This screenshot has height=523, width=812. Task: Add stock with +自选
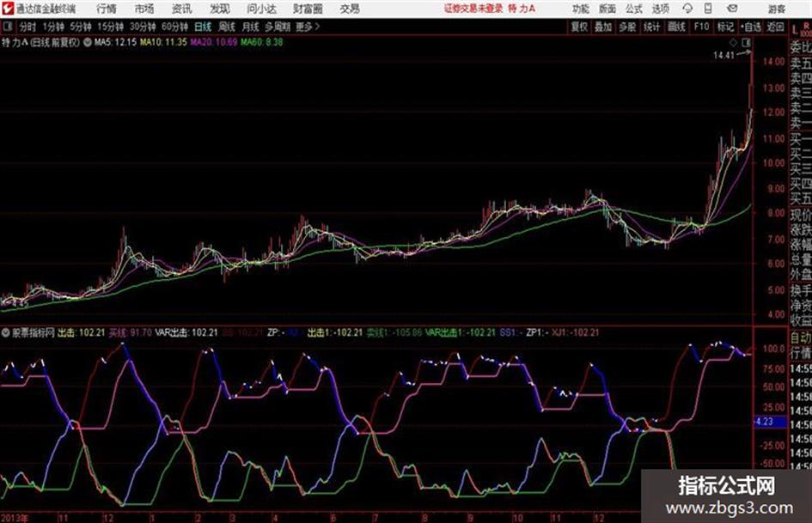pos(751,27)
